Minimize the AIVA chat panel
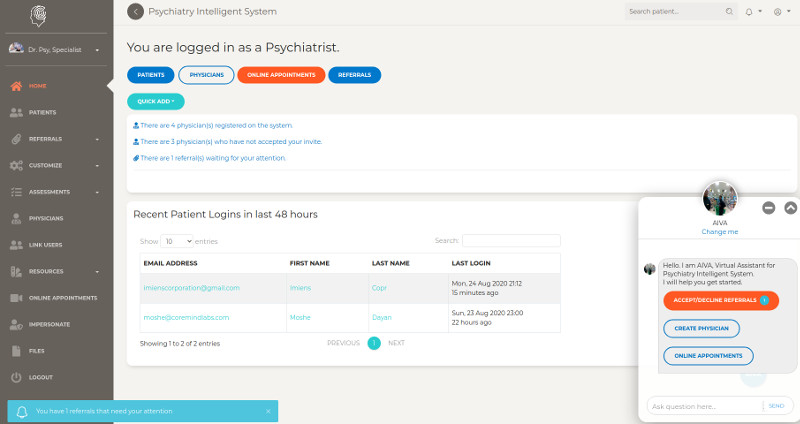 (768, 208)
